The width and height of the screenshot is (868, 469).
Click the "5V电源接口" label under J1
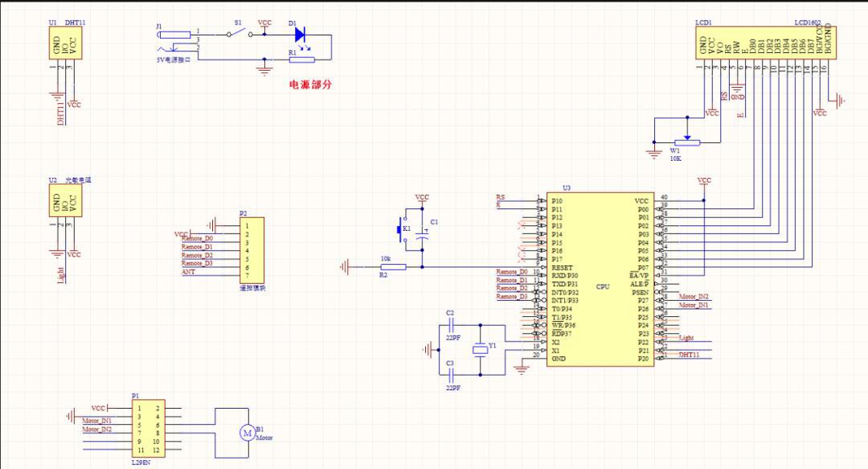coord(174,60)
